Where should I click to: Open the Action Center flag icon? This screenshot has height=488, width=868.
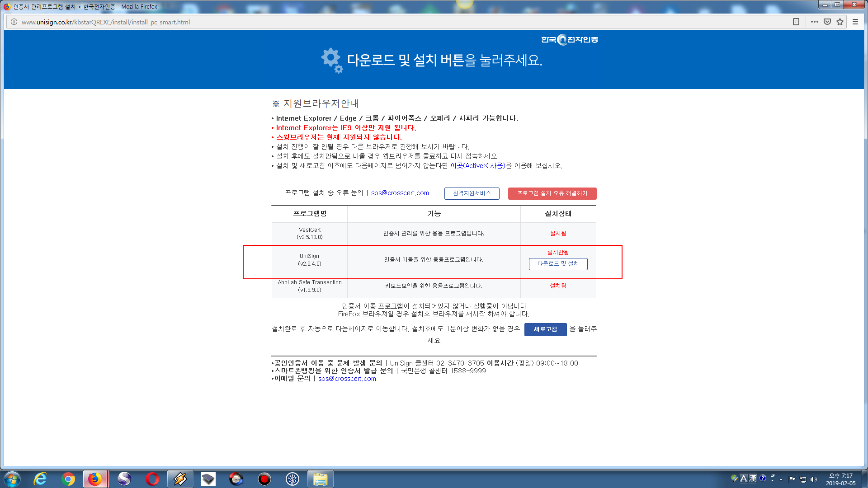pos(792,479)
